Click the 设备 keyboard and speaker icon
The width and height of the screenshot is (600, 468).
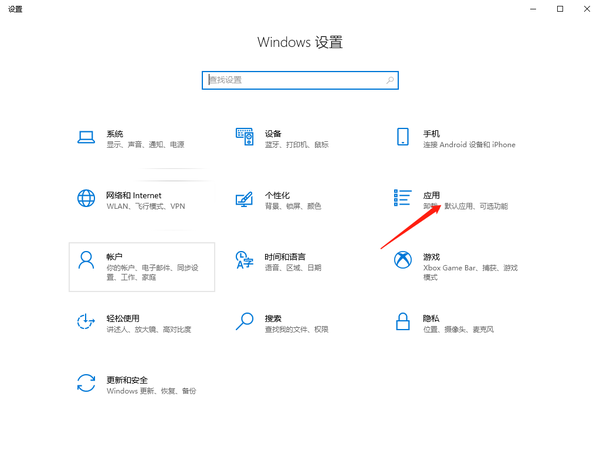[x=245, y=137]
